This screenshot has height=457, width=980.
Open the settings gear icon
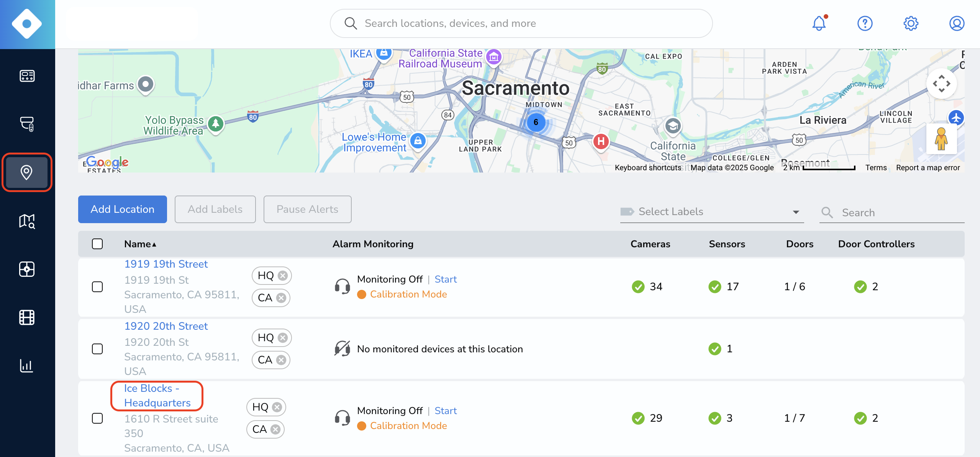[911, 23]
